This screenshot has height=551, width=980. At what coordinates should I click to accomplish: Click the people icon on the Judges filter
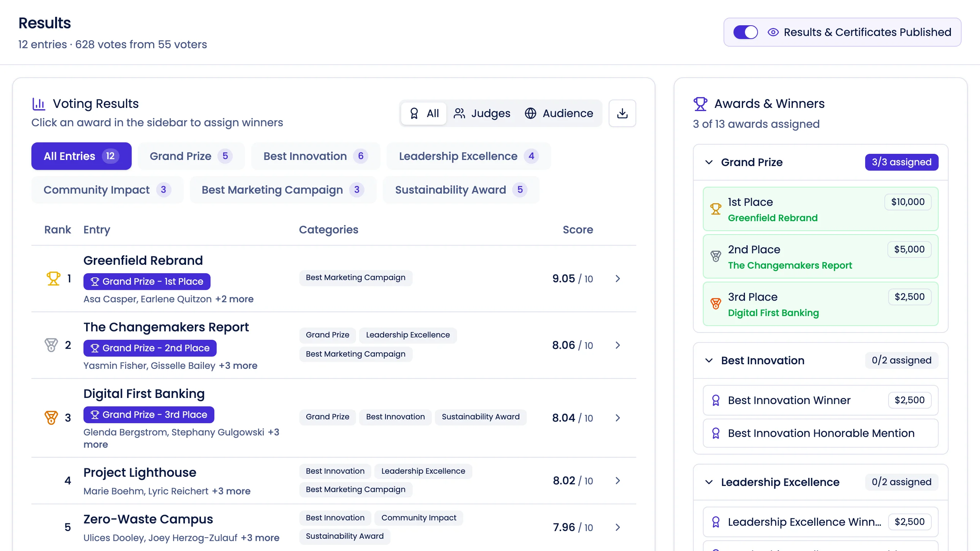(459, 113)
